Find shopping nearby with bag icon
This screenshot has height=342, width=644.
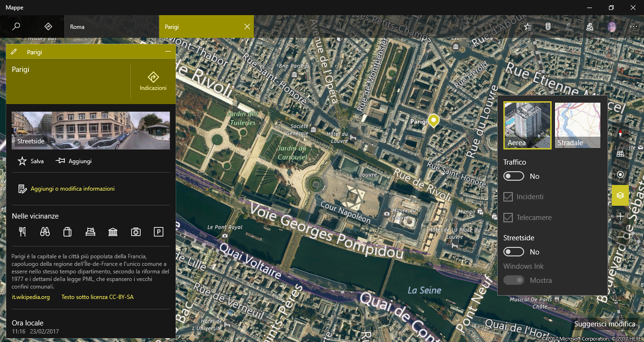(x=67, y=232)
